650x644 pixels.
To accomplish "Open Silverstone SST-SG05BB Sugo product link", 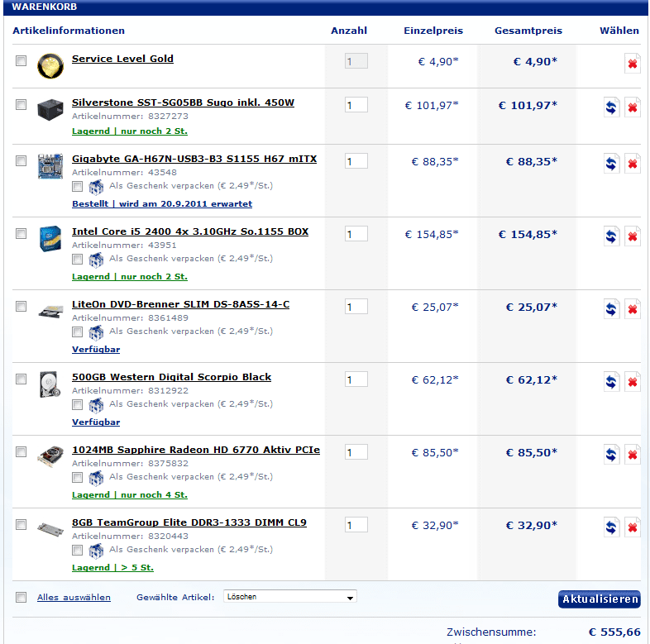I will 183,103.
